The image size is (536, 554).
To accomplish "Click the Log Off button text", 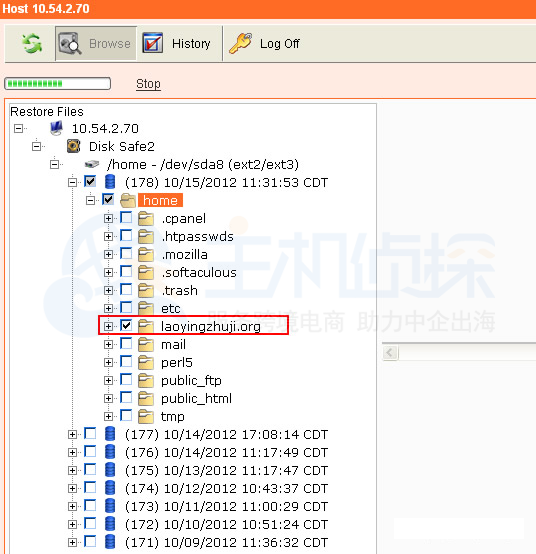I will [x=280, y=44].
